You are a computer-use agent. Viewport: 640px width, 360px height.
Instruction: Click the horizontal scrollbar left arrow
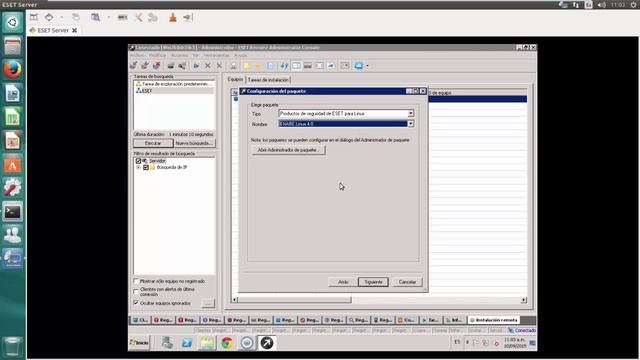point(235,300)
